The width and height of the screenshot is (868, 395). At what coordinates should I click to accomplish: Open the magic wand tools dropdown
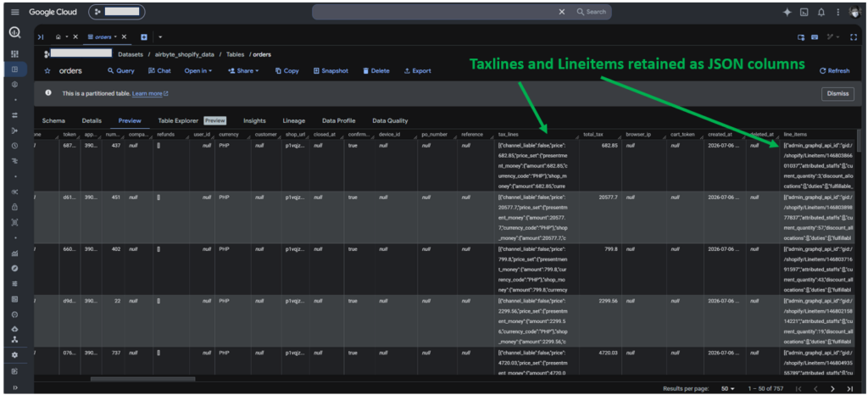(x=833, y=37)
